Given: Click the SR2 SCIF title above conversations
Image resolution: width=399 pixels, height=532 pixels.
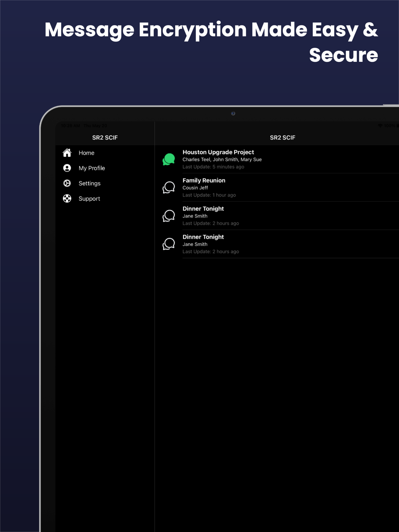Looking at the screenshot, I should tap(282, 138).
